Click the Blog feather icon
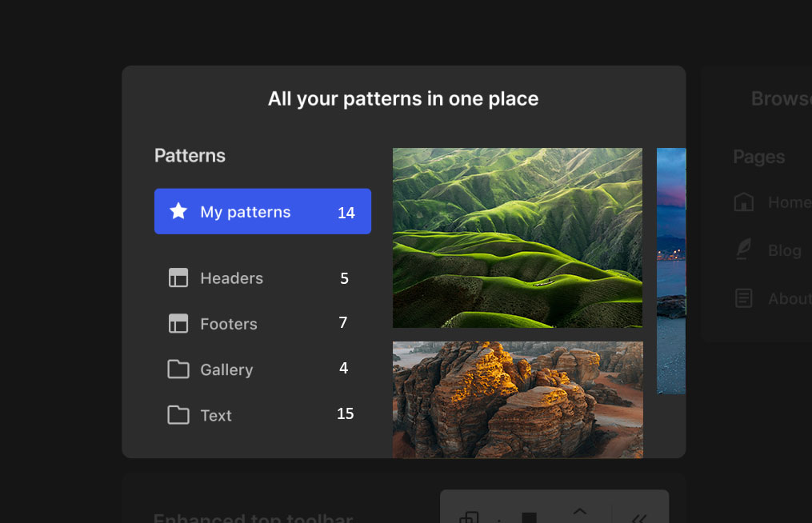 coord(744,249)
